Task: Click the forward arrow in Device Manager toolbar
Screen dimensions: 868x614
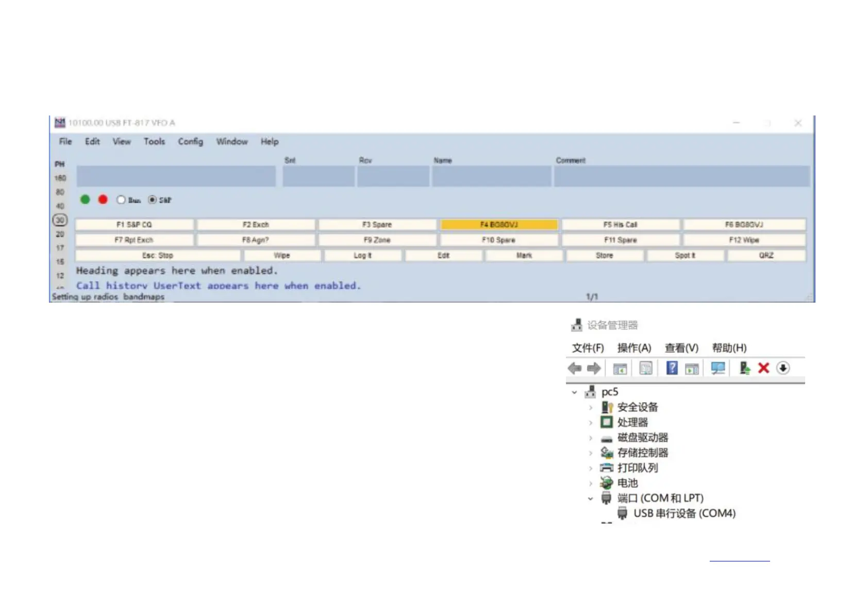Action: [594, 368]
